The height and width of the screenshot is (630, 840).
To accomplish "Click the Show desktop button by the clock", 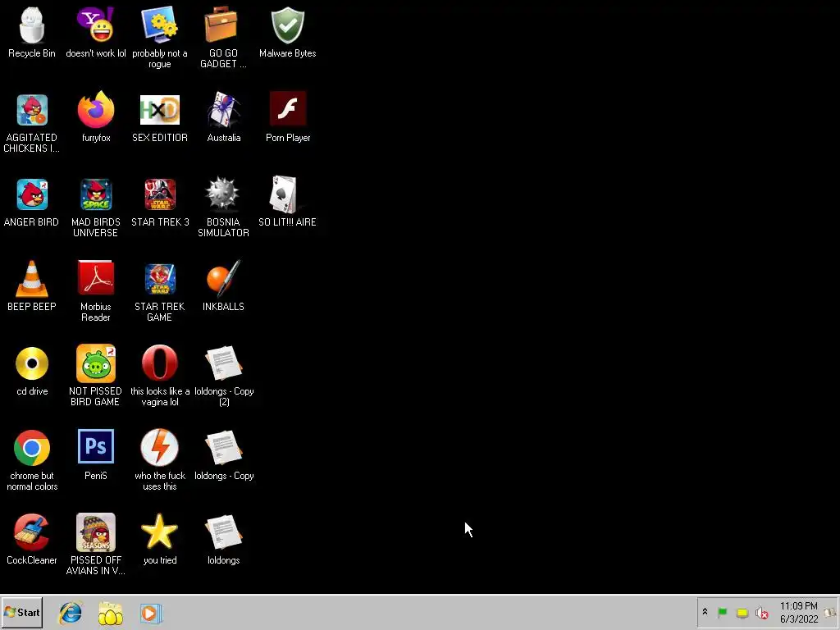I will pyautogui.click(x=832, y=612).
